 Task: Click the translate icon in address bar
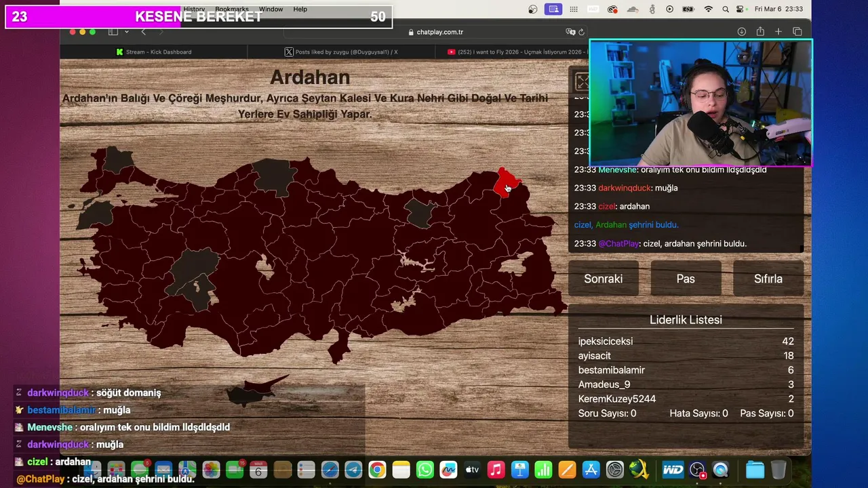tap(570, 32)
